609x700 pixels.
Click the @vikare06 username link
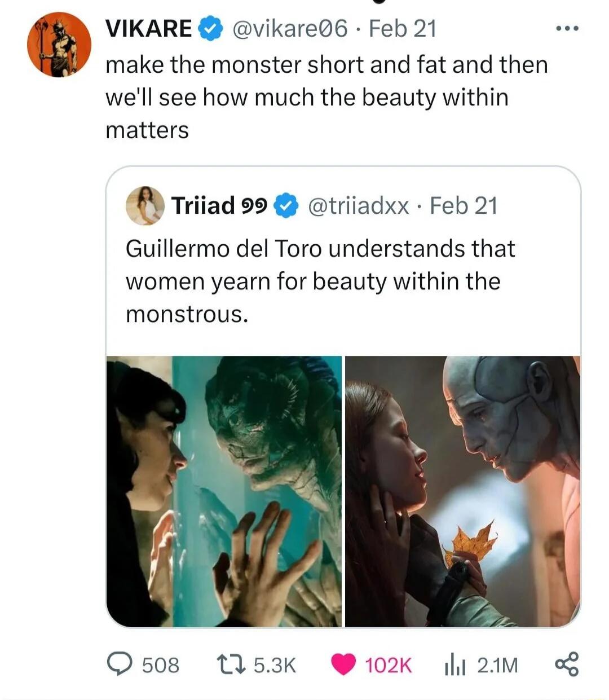click(292, 30)
